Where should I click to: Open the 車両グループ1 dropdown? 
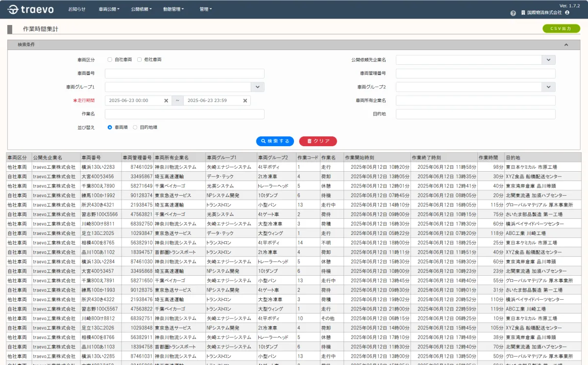256,87
